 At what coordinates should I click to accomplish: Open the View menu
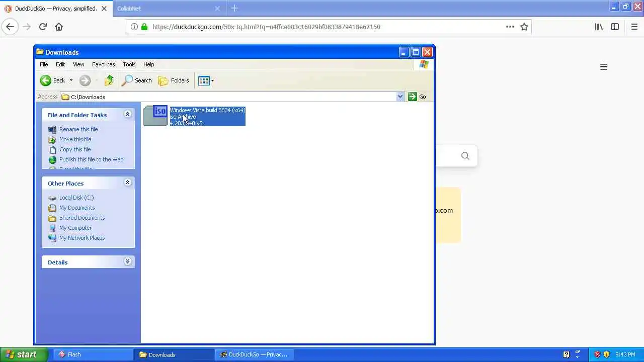[x=78, y=64]
